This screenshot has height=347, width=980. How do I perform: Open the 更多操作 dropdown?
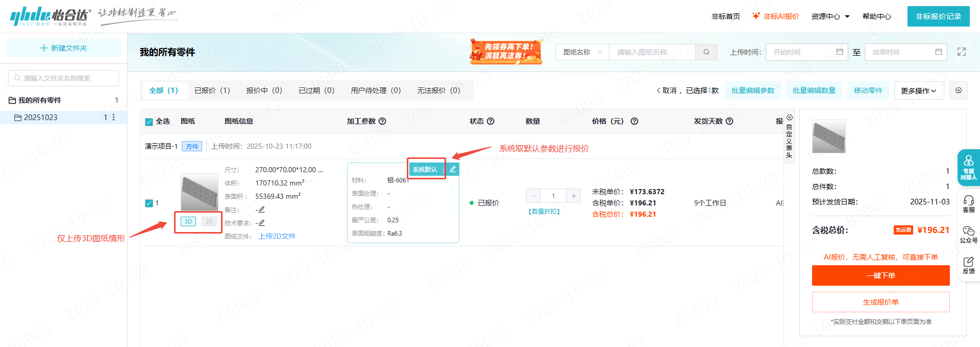point(918,91)
